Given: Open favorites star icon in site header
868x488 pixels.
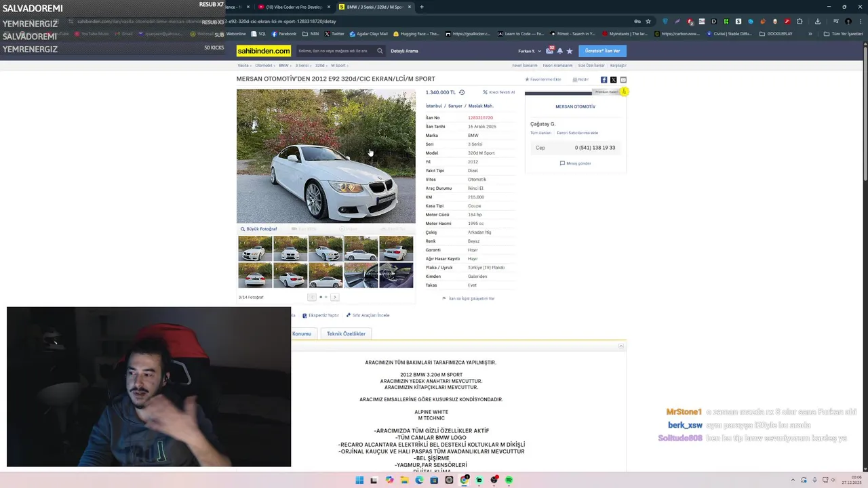Looking at the screenshot, I should (570, 51).
